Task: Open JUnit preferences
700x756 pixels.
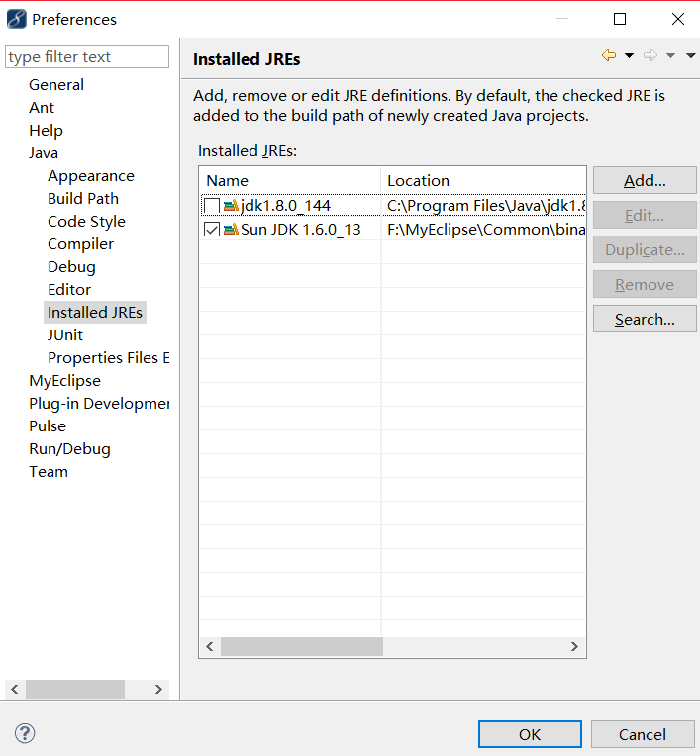Action: 65,335
